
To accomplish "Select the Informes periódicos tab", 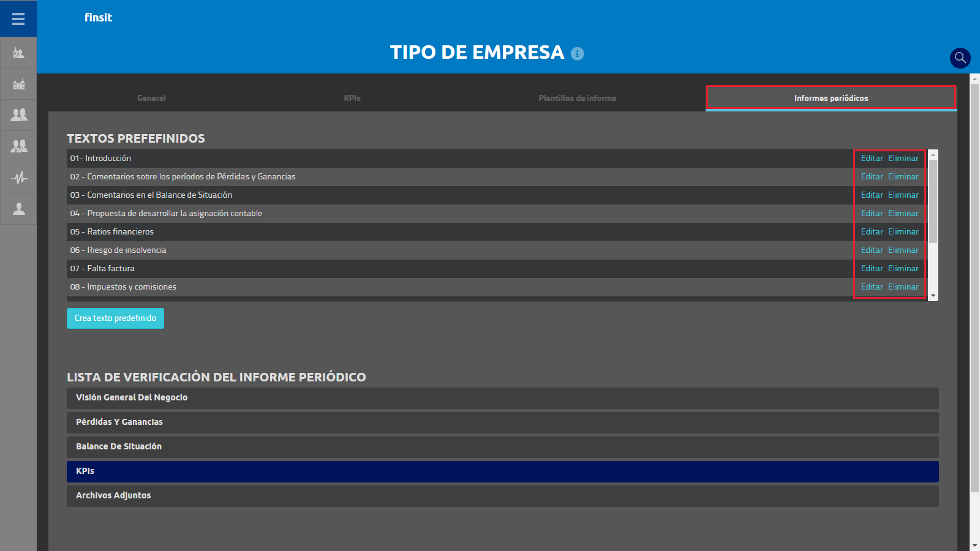I will point(831,98).
